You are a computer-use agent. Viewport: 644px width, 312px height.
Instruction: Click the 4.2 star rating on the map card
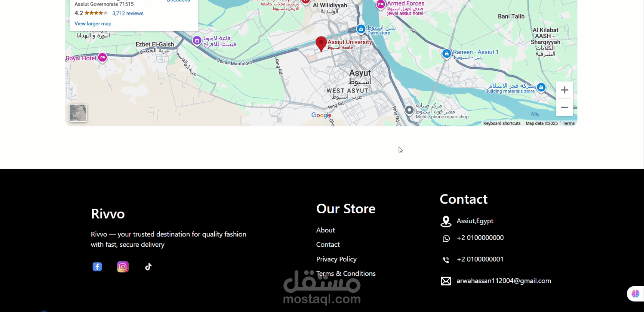click(x=91, y=13)
